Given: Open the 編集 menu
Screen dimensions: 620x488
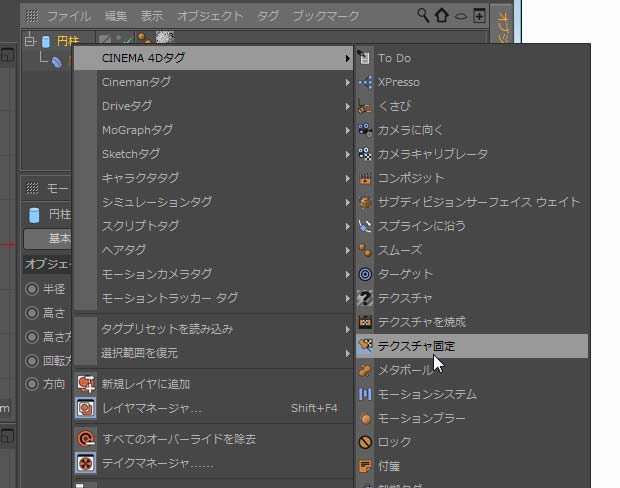Looking at the screenshot, I should point(116,16).
